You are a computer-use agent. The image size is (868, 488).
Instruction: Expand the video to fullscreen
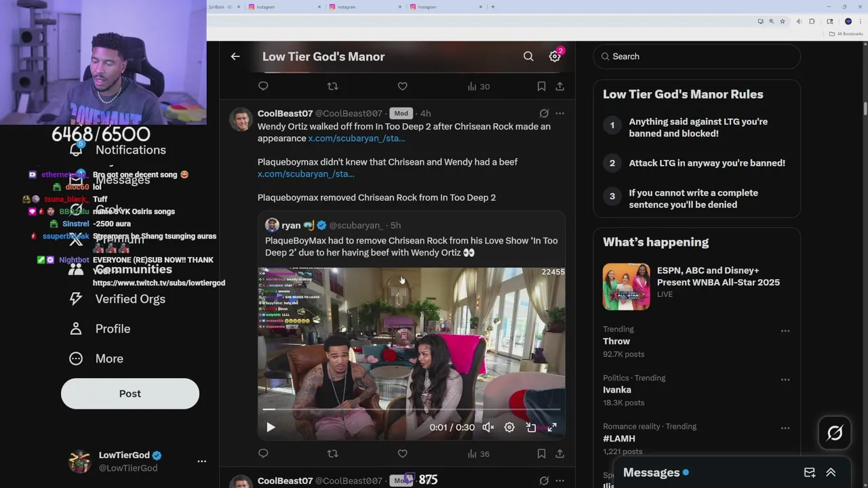click(552, 427)
